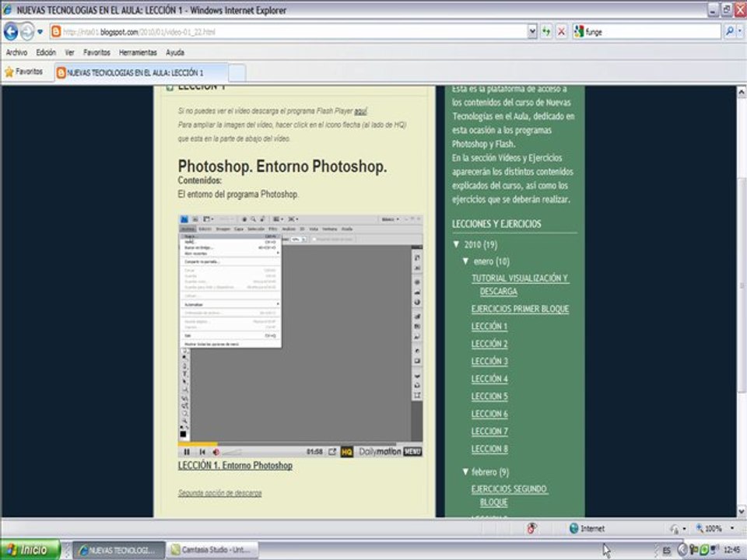Viewport: 747px width, 560px height.
Task: Click 'Segunda opción de descarga' link
Action: (219, 493)
